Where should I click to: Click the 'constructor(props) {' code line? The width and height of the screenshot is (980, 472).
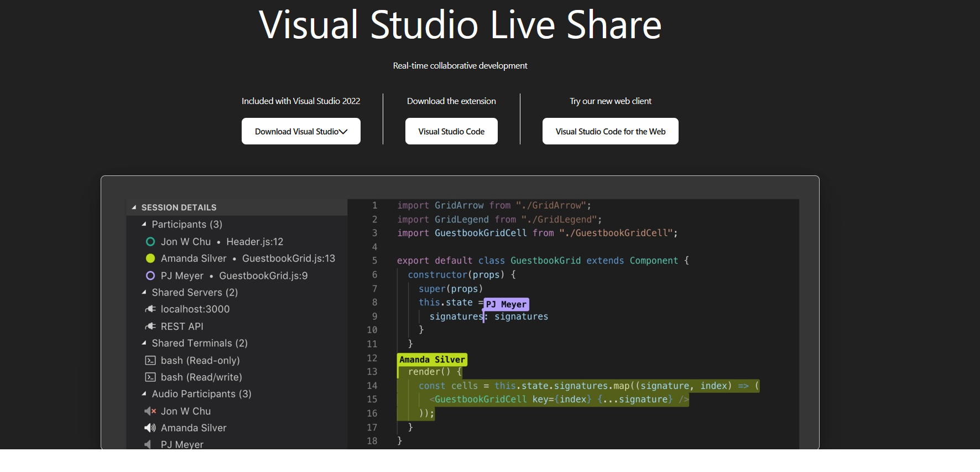(x=462, y=274)
